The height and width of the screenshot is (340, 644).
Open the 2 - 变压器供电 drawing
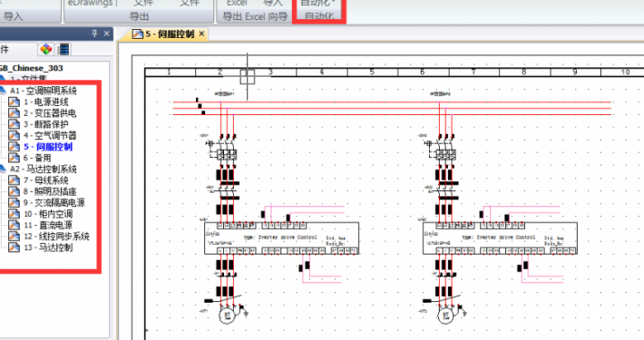pyautogui.click(x=50, y=113)
